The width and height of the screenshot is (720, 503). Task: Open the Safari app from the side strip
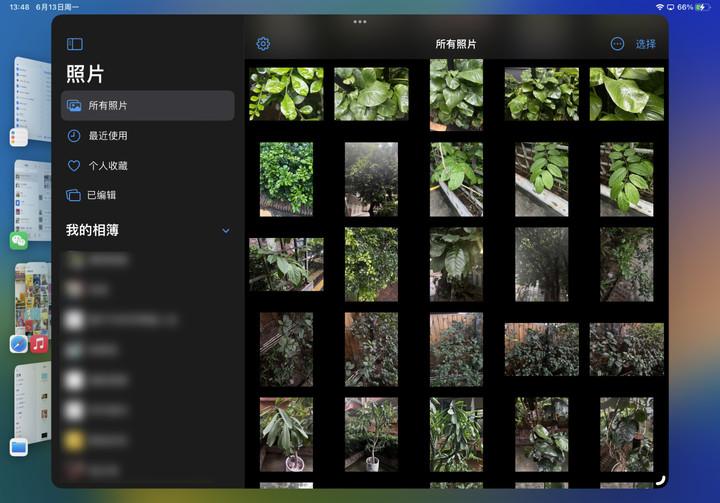pyautogui.click(x=18, y=344)
